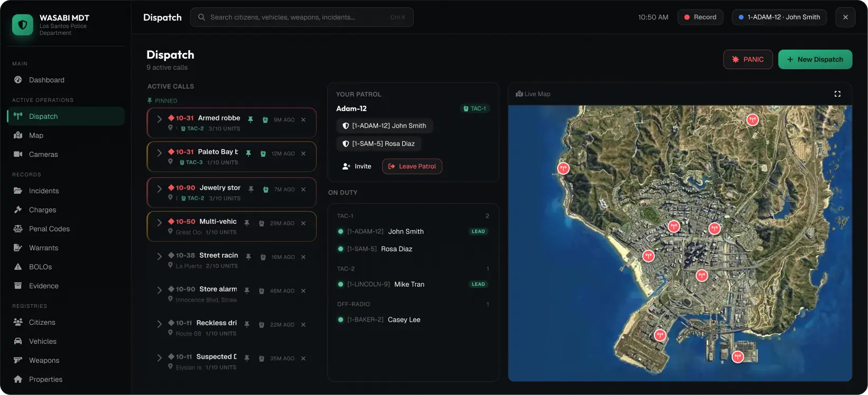Dismiss the Armed robbery call
The image size is (868, 395).
303,120
